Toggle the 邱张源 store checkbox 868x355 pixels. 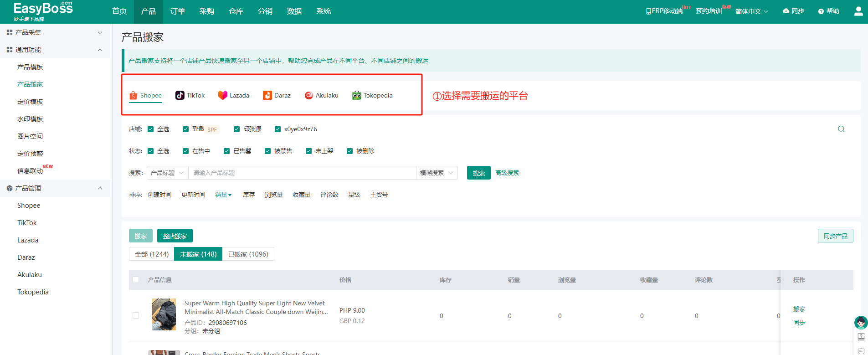point(236,129)
